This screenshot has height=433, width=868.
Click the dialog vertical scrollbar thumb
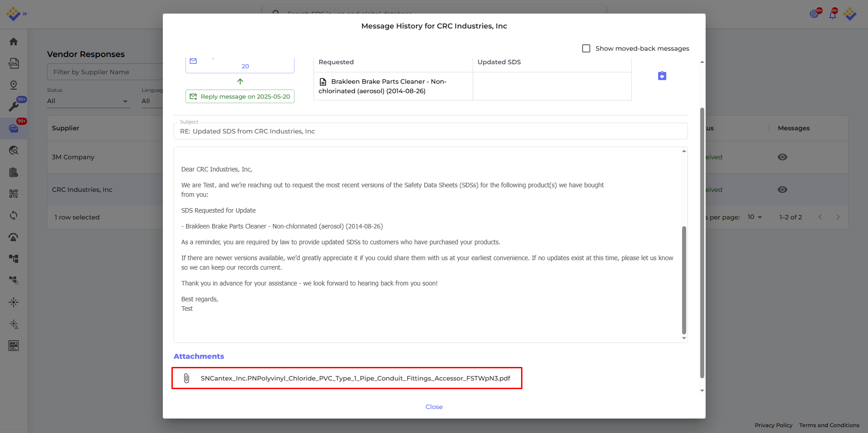click(x=702, y=243)
